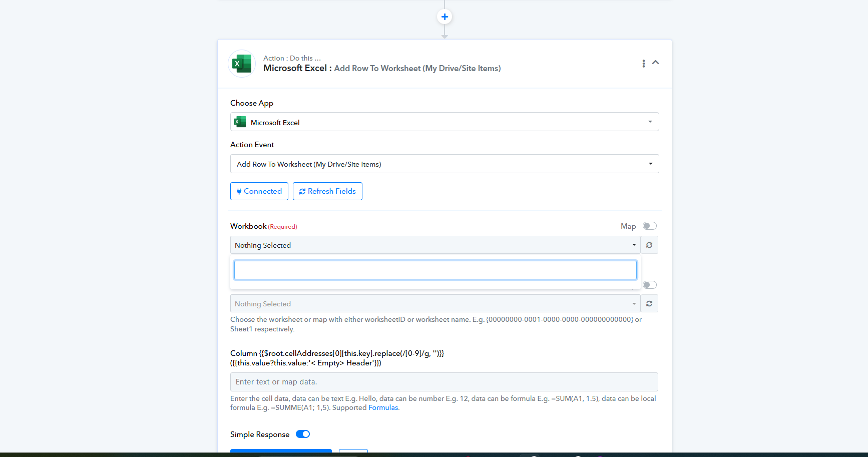This screenshot has height=457, width=868.
Task: Open the three-dot action options menu
Action: coord(643,64)
